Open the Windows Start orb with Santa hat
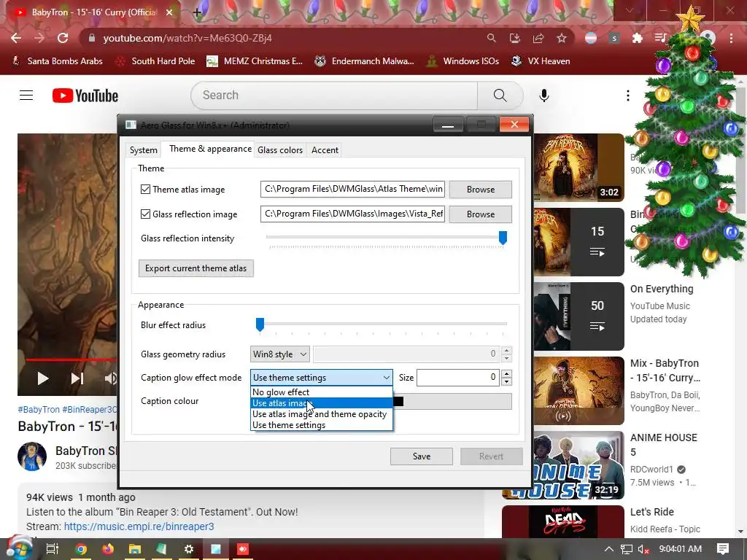The image size is (747, 560). [x=18, y=548]
